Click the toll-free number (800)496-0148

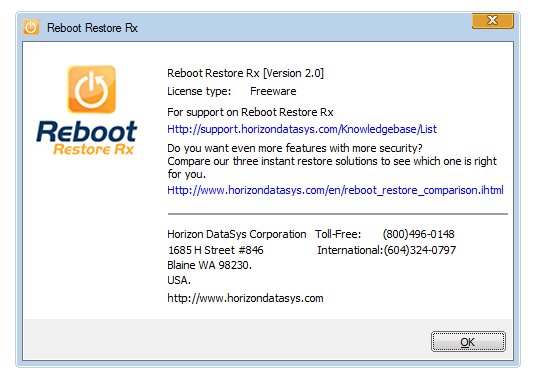tap(418, 234)
